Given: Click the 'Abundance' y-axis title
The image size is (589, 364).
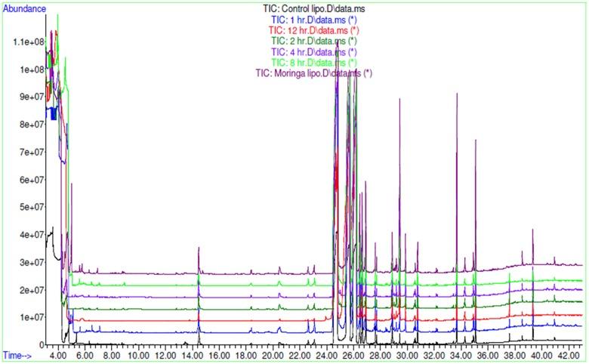Looking at the screenshot, I should [24, 9].
